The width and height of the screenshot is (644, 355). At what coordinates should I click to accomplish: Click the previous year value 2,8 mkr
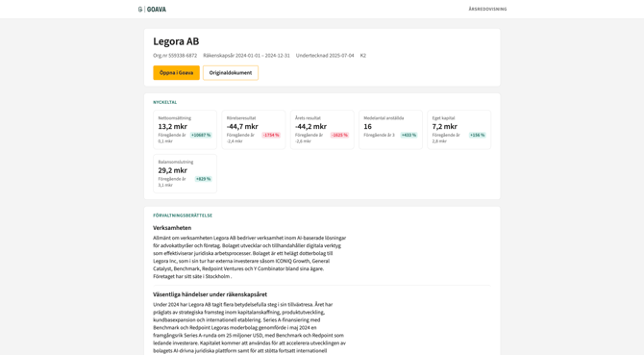click(439, 141)
